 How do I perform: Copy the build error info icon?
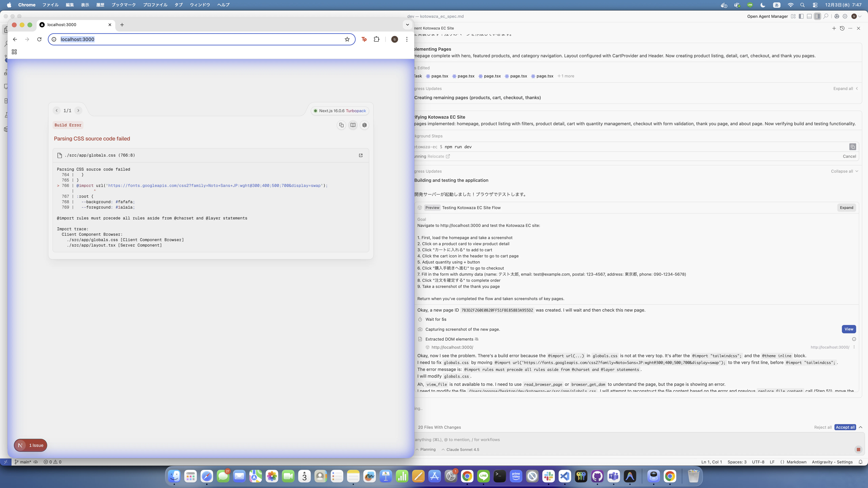341,125
